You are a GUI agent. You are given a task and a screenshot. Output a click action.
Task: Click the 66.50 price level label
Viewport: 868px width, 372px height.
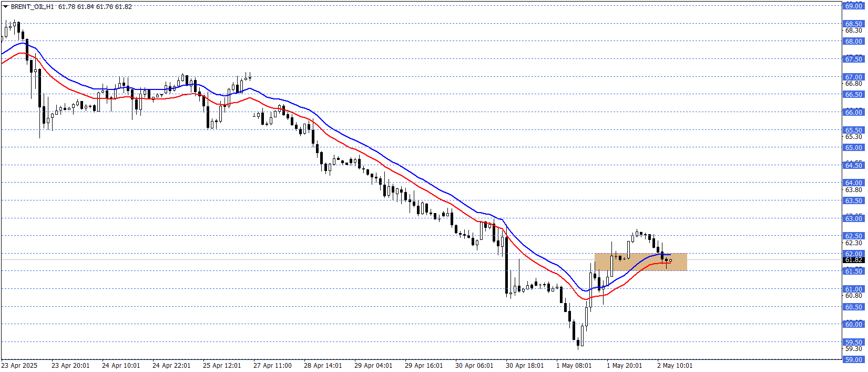coord(854,94)
